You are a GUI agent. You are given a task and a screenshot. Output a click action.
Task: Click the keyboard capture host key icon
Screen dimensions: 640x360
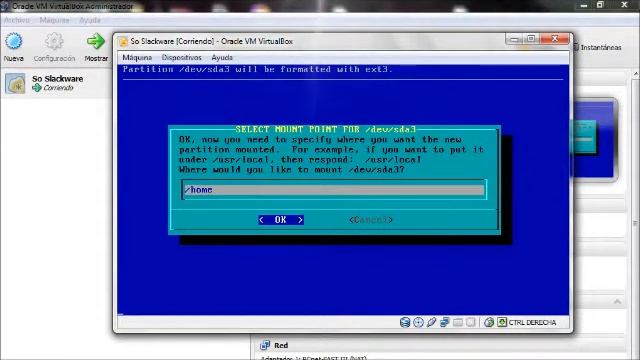[x=502, y=322]
